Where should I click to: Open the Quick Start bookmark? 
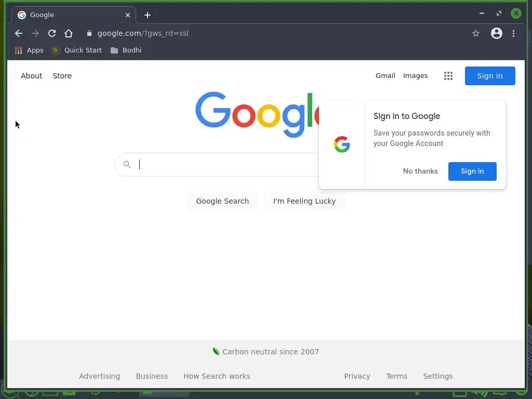[77, 50]
